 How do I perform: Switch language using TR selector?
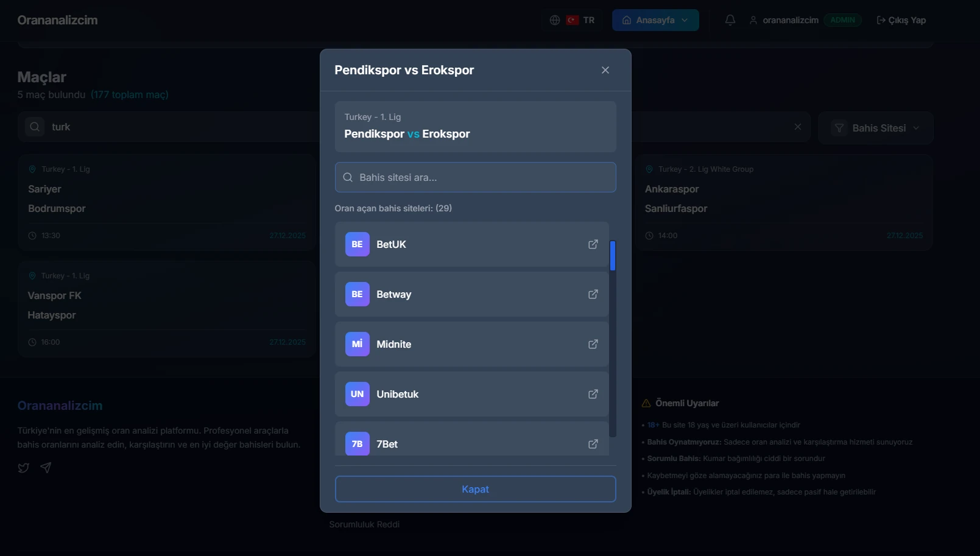pos(581,20)
